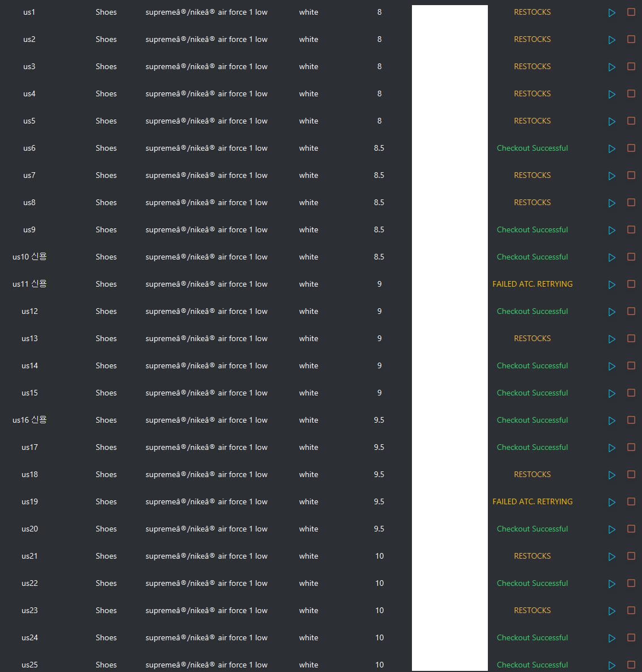Click the size 8.5 entry for us7

[379, 175]
